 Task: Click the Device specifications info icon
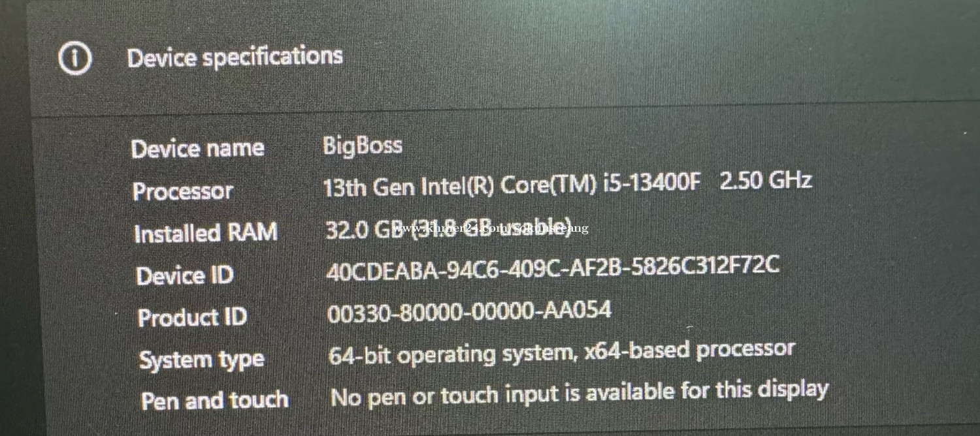pos(75,59)
